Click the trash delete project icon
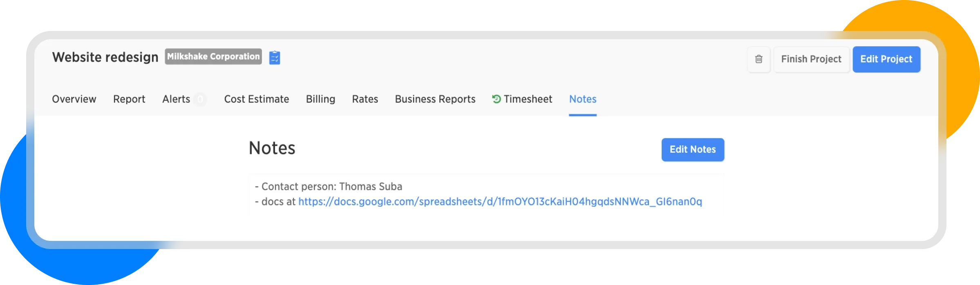The width and height of the screenshot is (980, 285). pyautogui.click(x=758, y=59)
